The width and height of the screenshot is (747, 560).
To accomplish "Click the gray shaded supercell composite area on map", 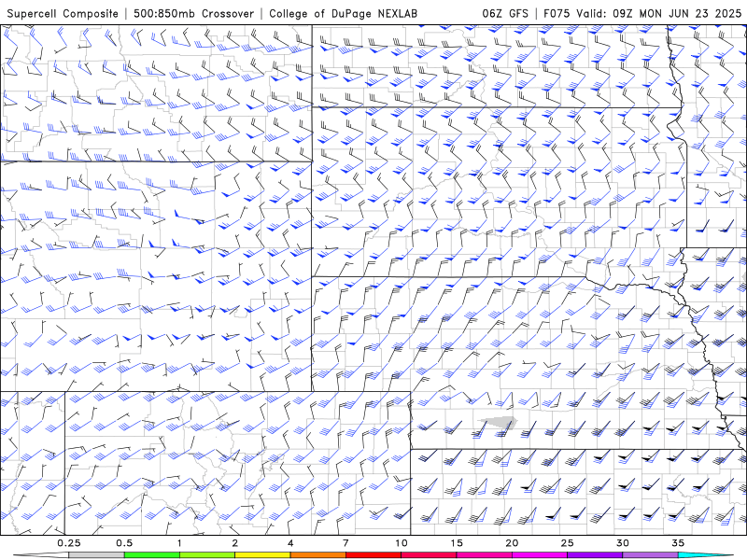I will tap(500, 422).
